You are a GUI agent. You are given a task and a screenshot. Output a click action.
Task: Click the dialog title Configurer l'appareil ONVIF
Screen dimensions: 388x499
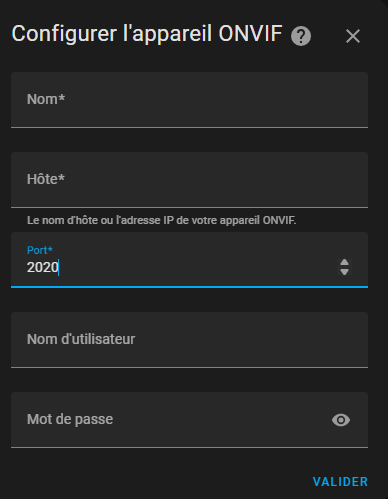click(147, 34)
